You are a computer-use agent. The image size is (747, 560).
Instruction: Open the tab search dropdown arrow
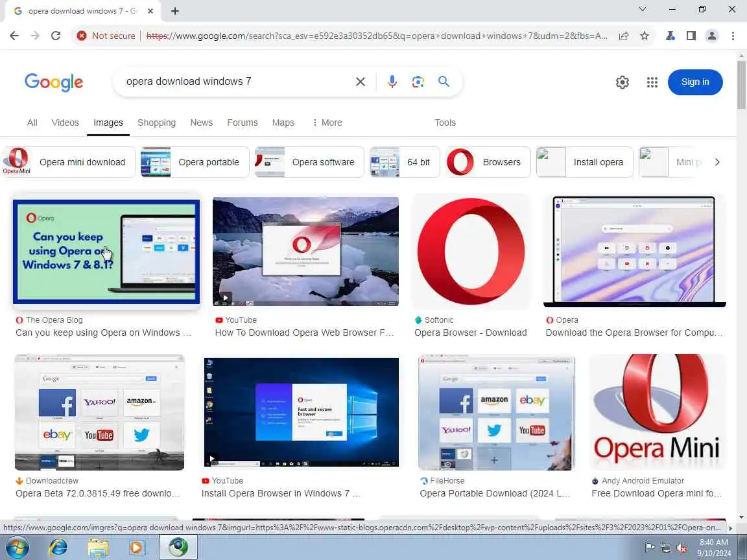pyautogui.click(x=642, y=9)
